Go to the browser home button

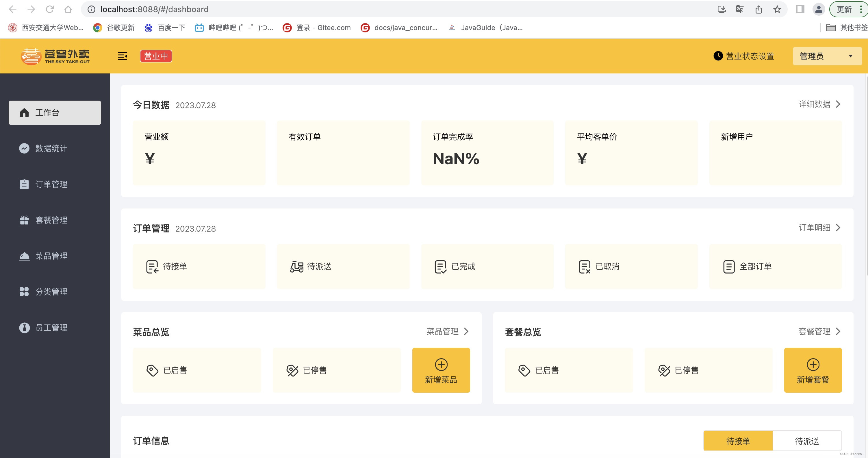coord(68,9)
